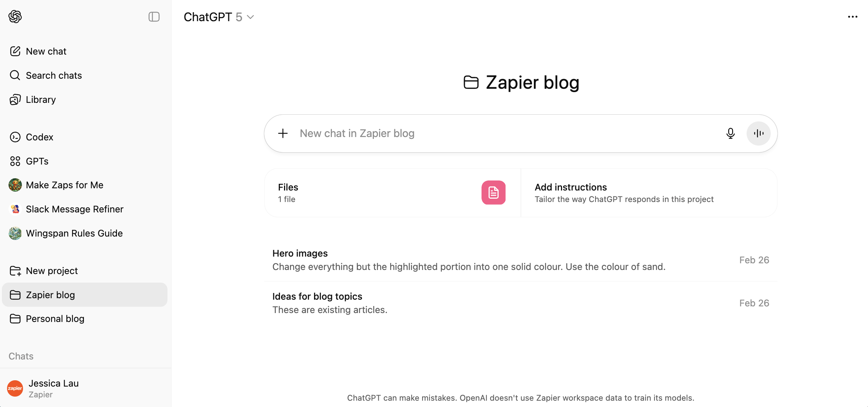This screenshot has height=407, width=868.
Task: Open the pink Files document icon
Action: pos(493,192)
